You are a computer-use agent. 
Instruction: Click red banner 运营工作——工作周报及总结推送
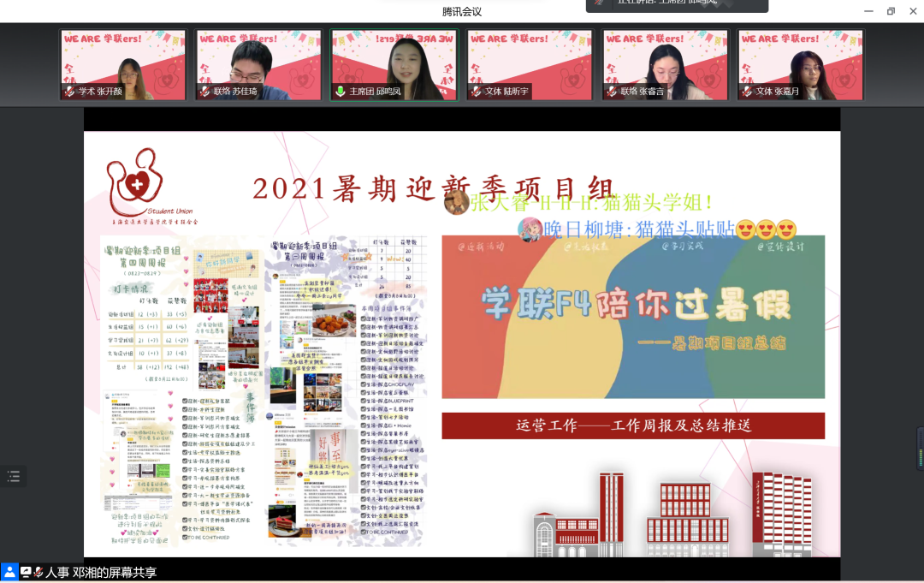(633, 425)
